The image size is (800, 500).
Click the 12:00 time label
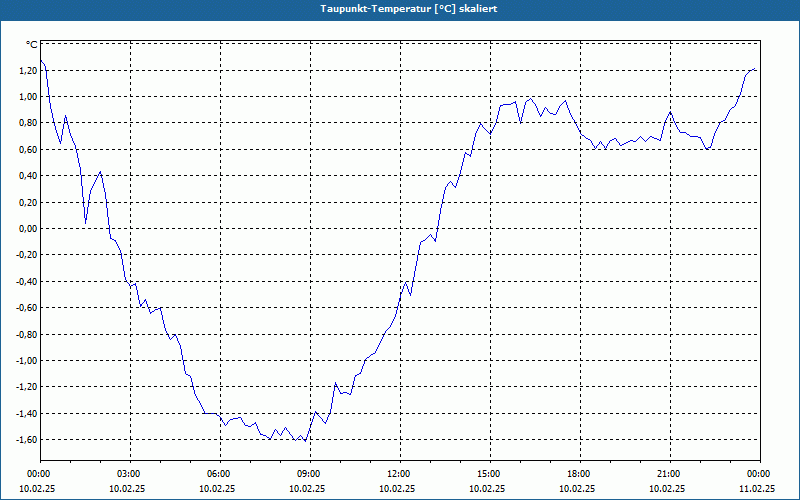pos(400,474)
